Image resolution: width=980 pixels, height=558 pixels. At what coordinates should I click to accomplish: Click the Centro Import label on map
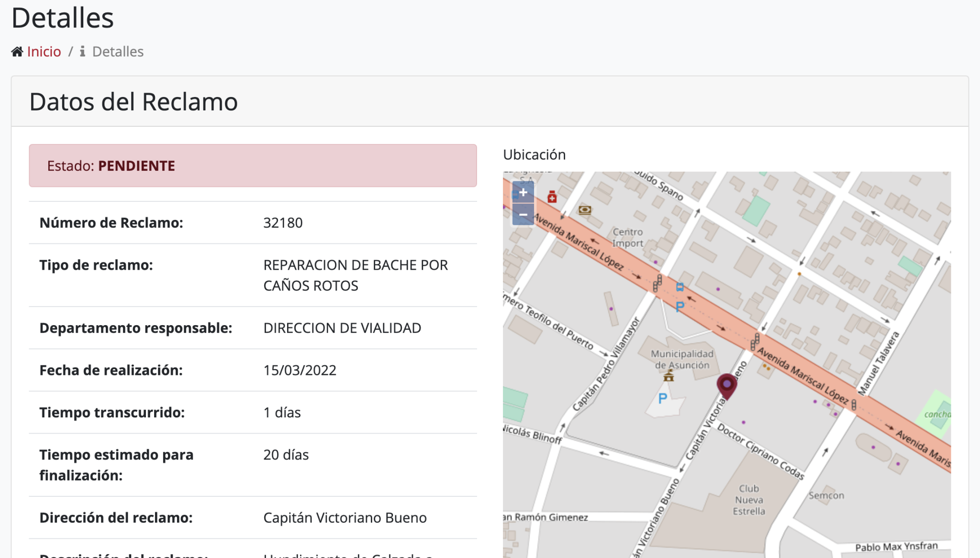[628, 237]
